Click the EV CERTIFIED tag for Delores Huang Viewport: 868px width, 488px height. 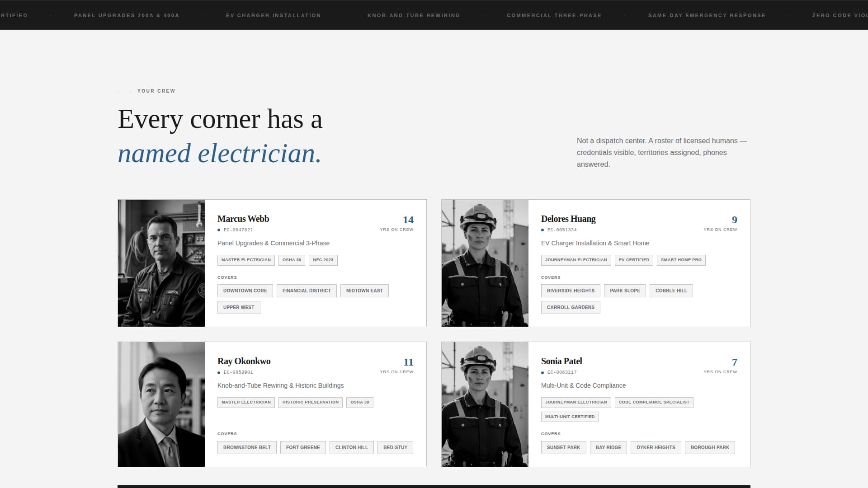[633, 260]
